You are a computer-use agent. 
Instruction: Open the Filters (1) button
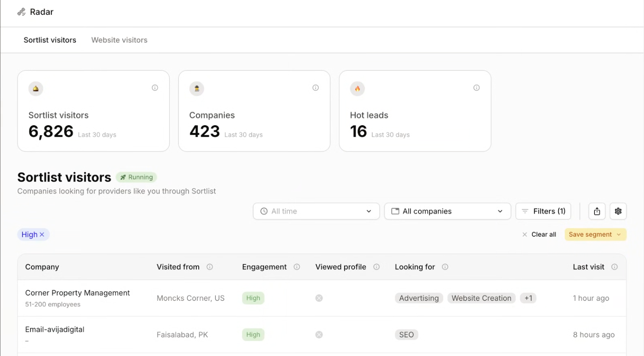point(543,211)
